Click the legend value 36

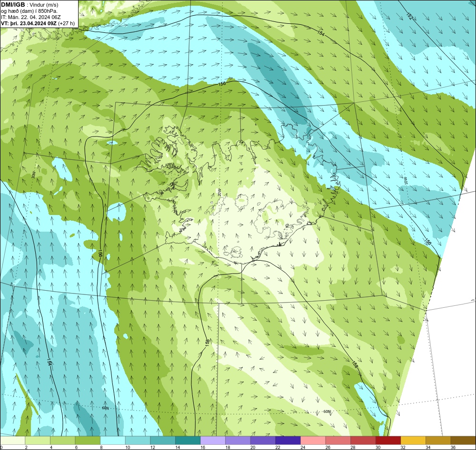tap(453, 447)
